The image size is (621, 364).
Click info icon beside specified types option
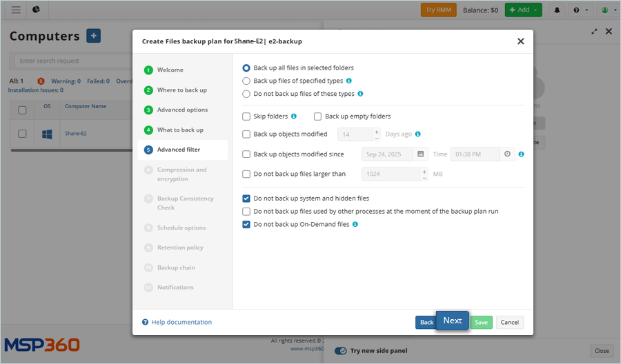[x=349, y=81]
